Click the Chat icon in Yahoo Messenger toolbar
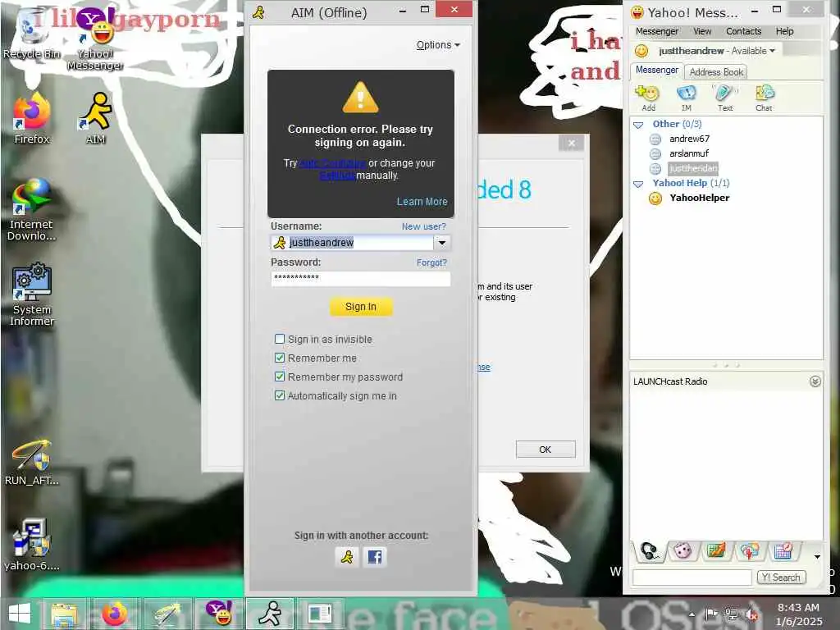 pos(764,98)
